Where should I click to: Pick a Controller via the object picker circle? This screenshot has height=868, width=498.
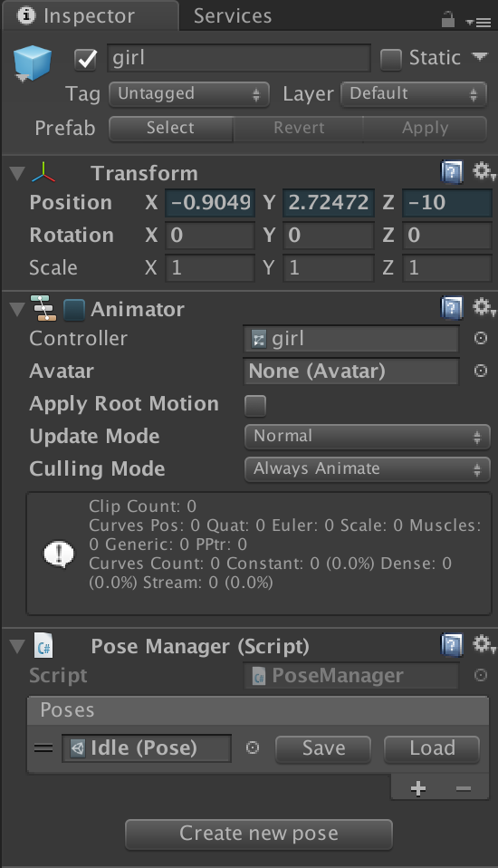[x=481, y=338]
